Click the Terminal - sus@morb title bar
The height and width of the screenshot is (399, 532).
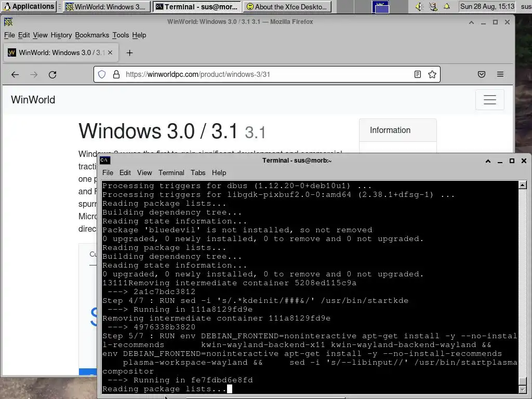tap(297, 161)
